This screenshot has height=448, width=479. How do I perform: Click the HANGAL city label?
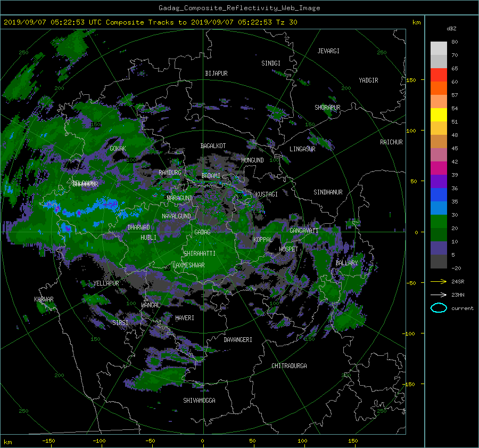[151, 305]
